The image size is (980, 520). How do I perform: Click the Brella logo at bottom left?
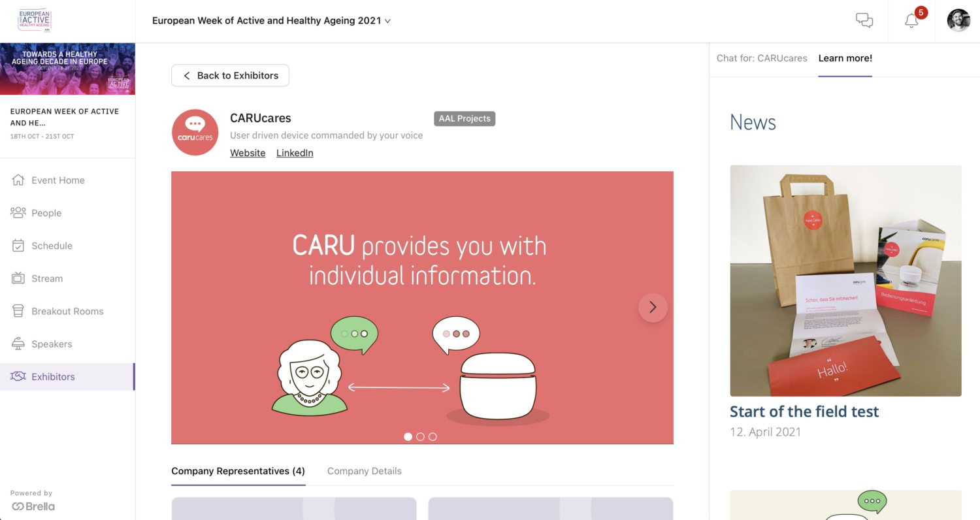pyautogui.click(x=33, y=506)
